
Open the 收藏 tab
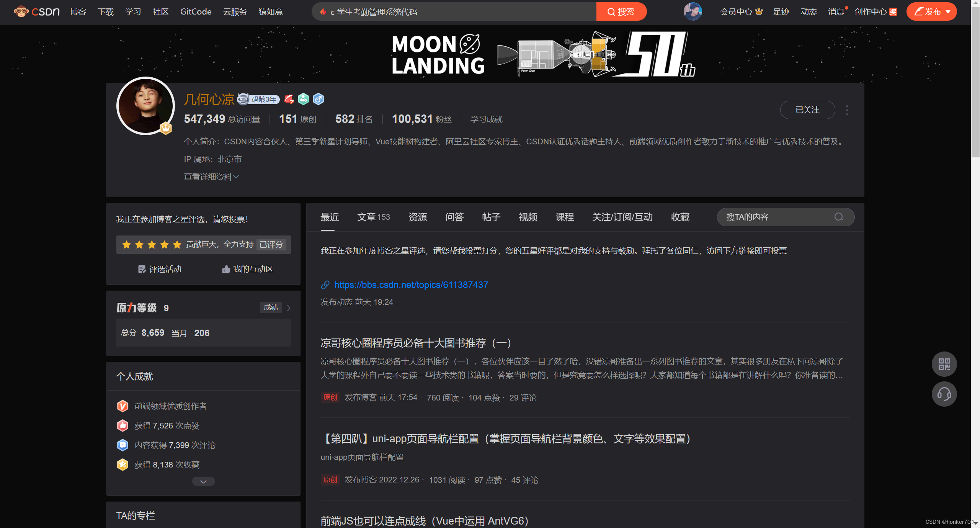pos(680,217)
